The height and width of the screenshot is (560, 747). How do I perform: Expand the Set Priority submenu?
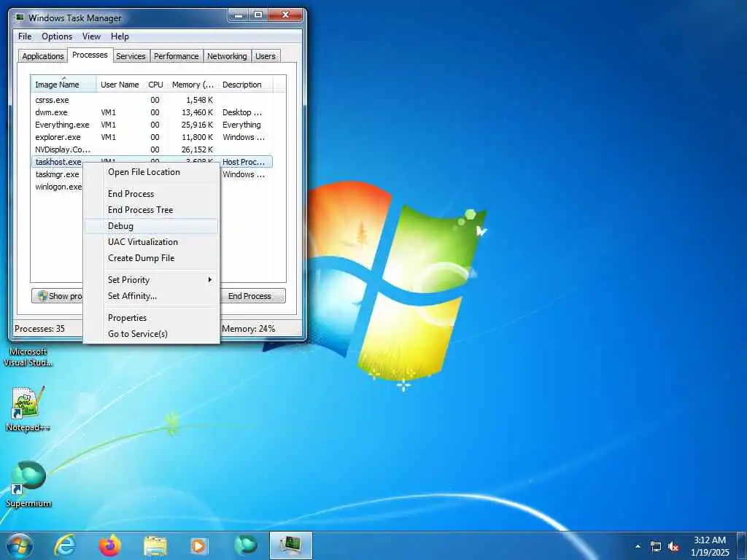tap(152, 280)
